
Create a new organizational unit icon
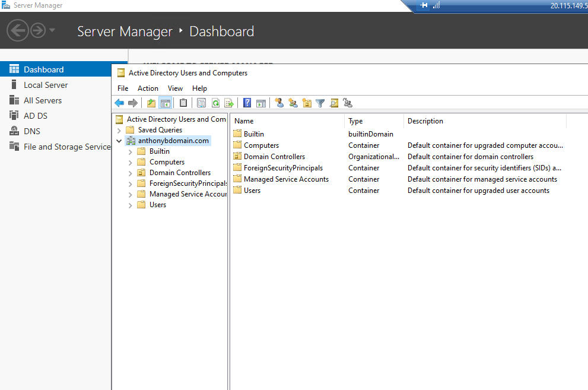pyautogui.click(x=307, y=103)
